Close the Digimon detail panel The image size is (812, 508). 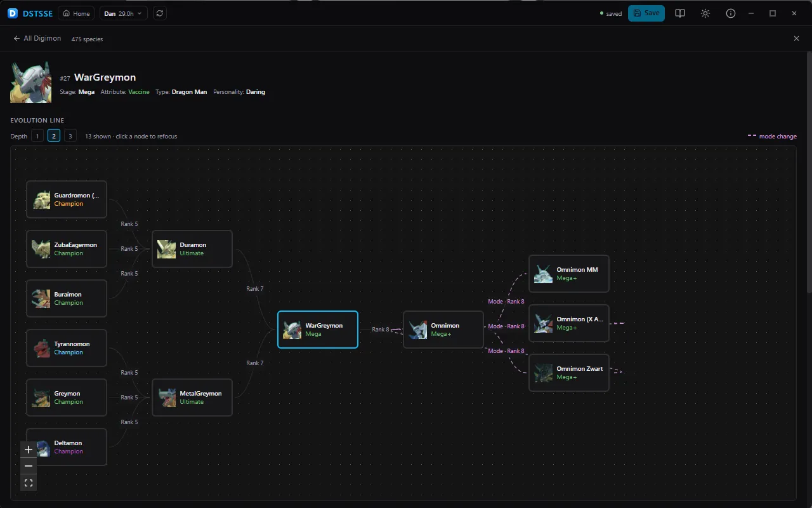pos(797,39)
